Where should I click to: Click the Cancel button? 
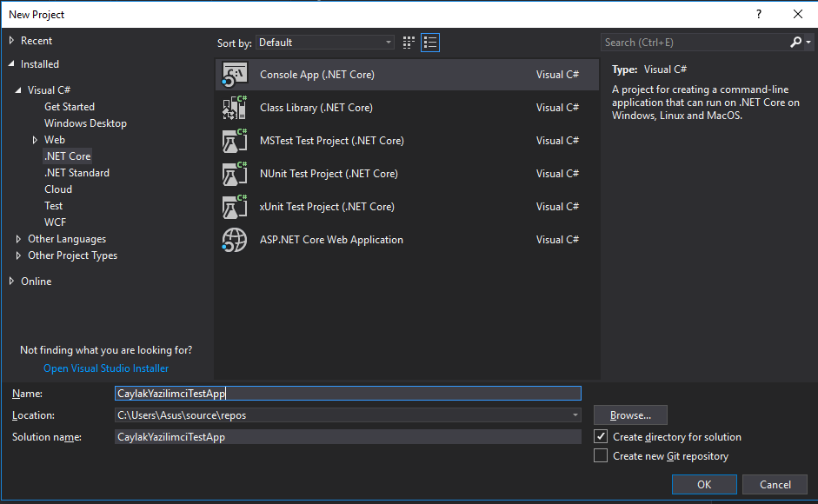click(x=775, y=484)
